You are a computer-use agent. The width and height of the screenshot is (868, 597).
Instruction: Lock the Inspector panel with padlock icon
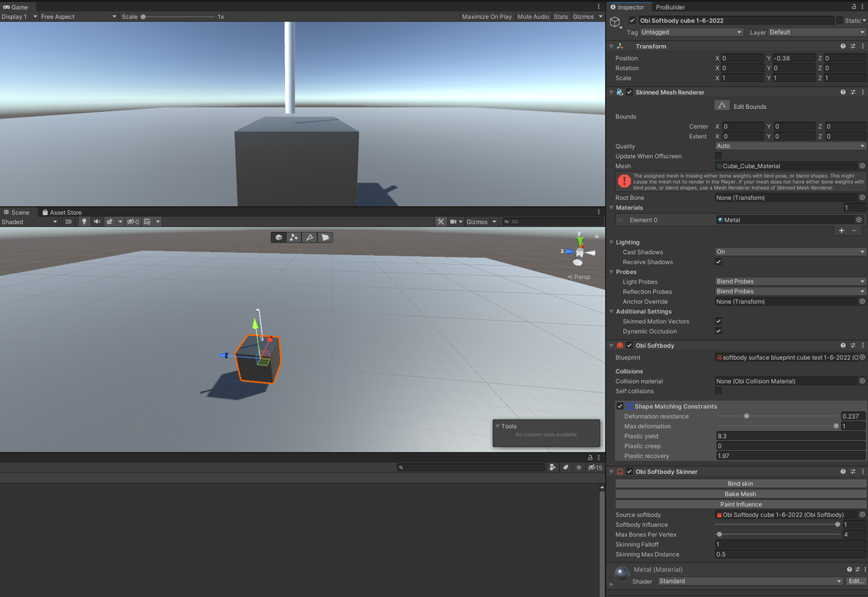pyautogui.click(x=854, y=7)
